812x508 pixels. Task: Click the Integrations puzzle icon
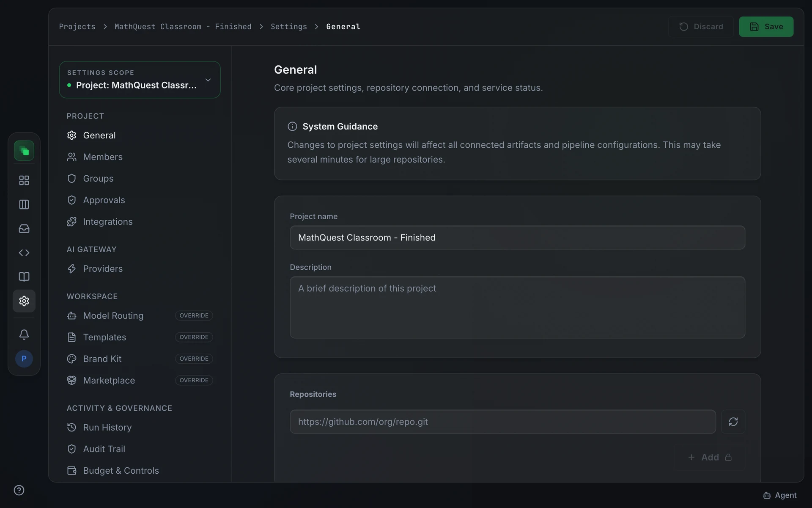point(71,222)
